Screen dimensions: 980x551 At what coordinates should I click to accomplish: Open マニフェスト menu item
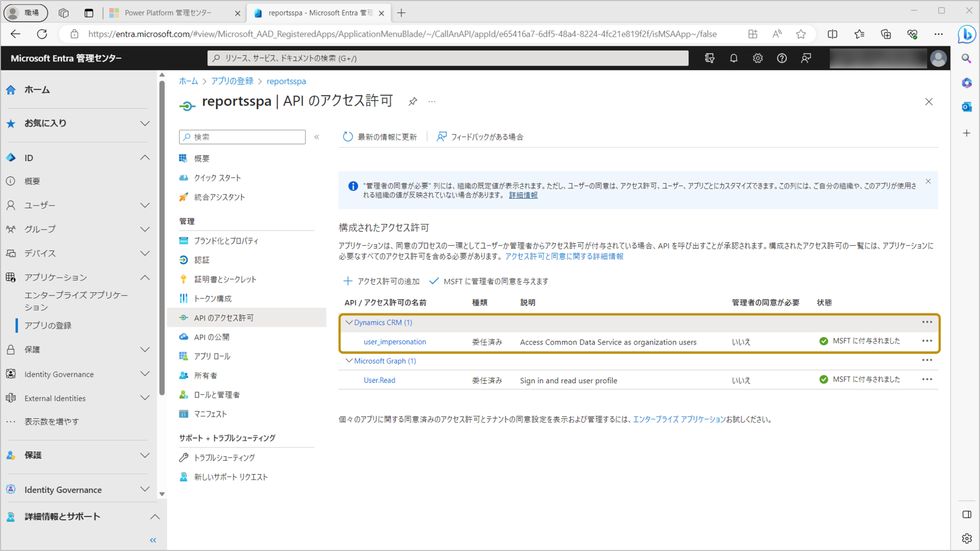[210, 414]
